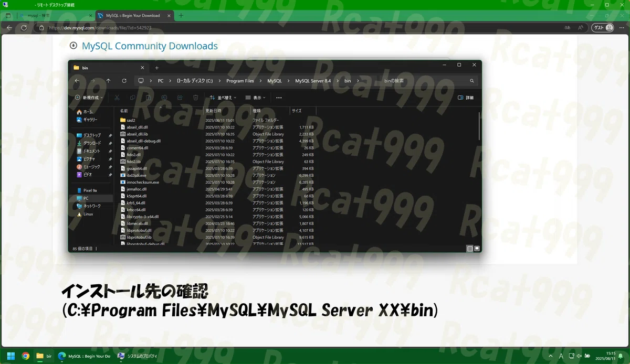Close the bin Explorer tab
630x364 pixels.
click(x=142, y=68)
